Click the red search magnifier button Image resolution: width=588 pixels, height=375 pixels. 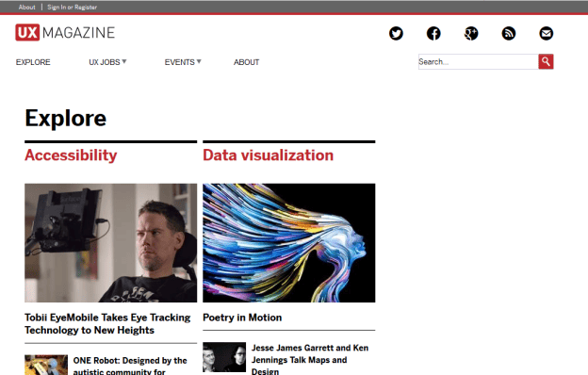point(546,61)
